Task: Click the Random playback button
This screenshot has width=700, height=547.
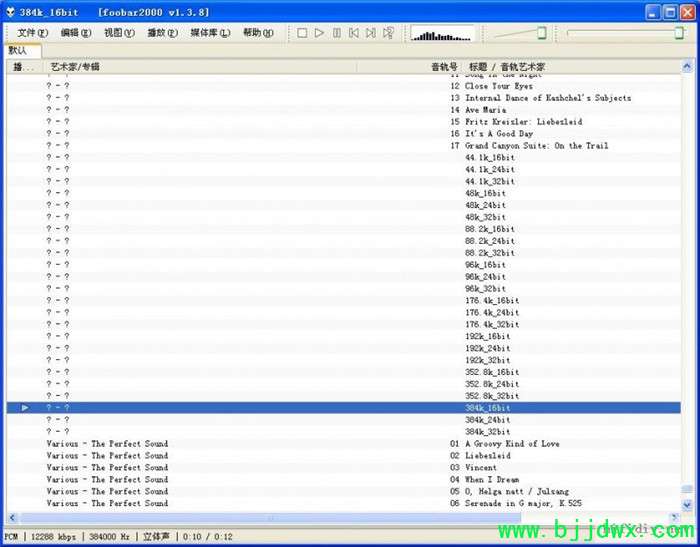Action: coord(388,33)
